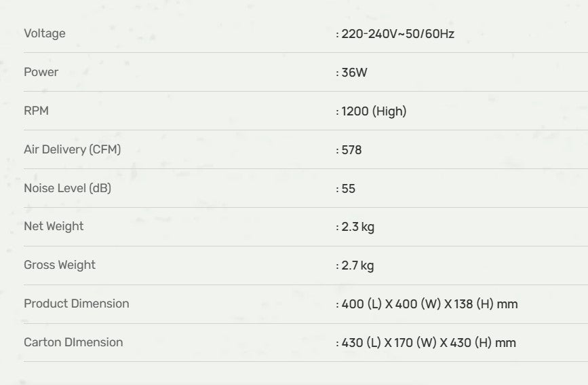The height and width of the screenshot is (385, 588).
Task: Click the Carton Dimension label
Action: pyautogui.click(x=73, y=342)
